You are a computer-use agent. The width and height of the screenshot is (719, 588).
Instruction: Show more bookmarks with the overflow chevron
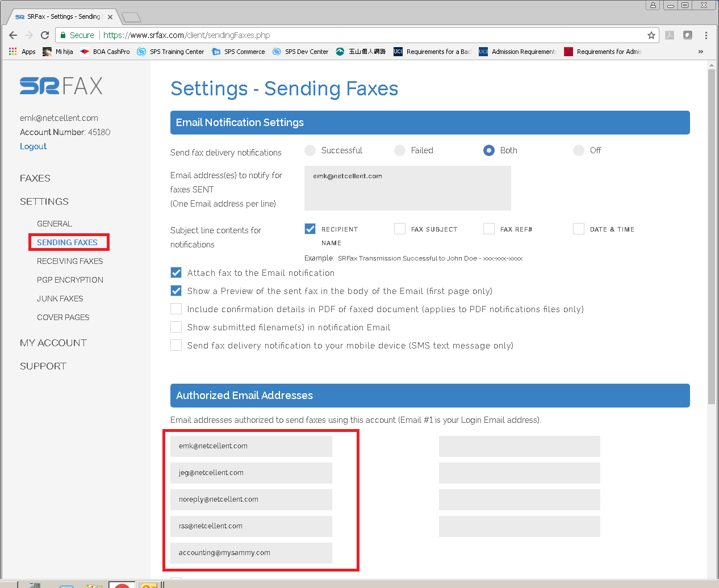point(701,52)
